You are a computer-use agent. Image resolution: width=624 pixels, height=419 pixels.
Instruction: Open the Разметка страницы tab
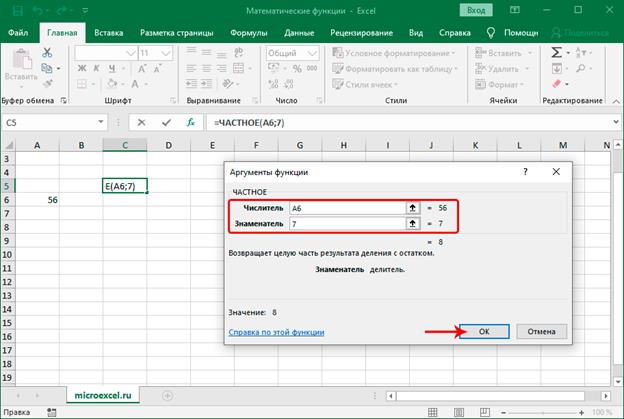176,33
